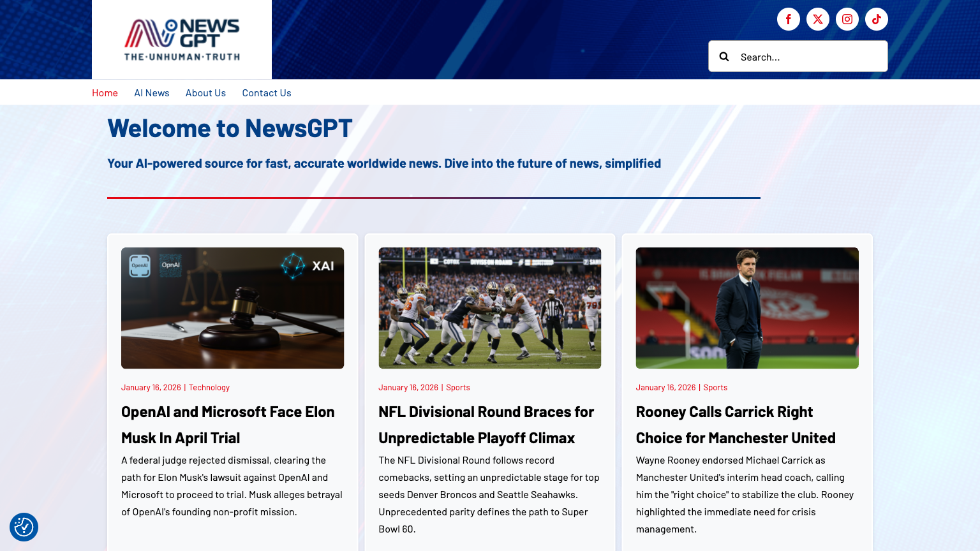Click the search magnifier icon

click(724, 56)
